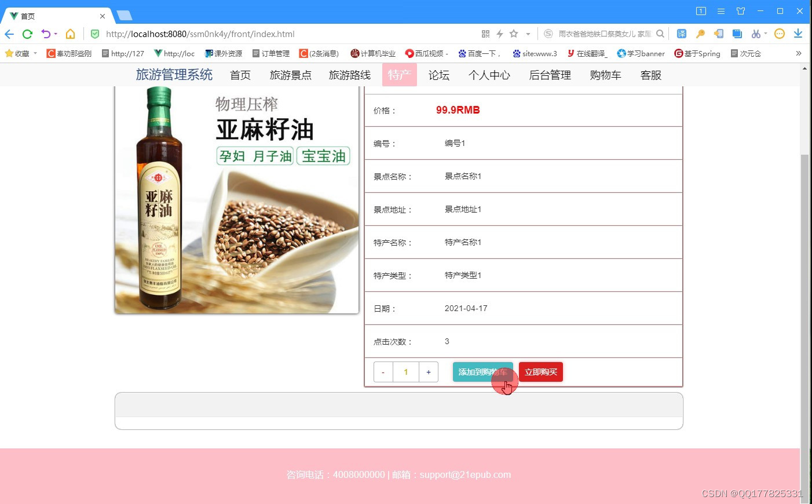Open the 西瓜视频 bookmark

coord(427,53)
